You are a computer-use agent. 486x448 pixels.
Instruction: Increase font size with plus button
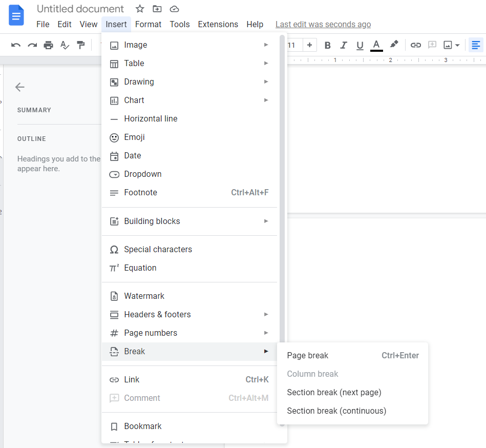(x=309, y=45)
